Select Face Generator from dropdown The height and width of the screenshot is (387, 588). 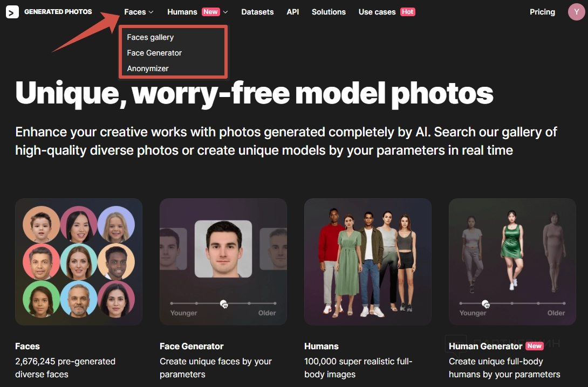pos(154,53)
